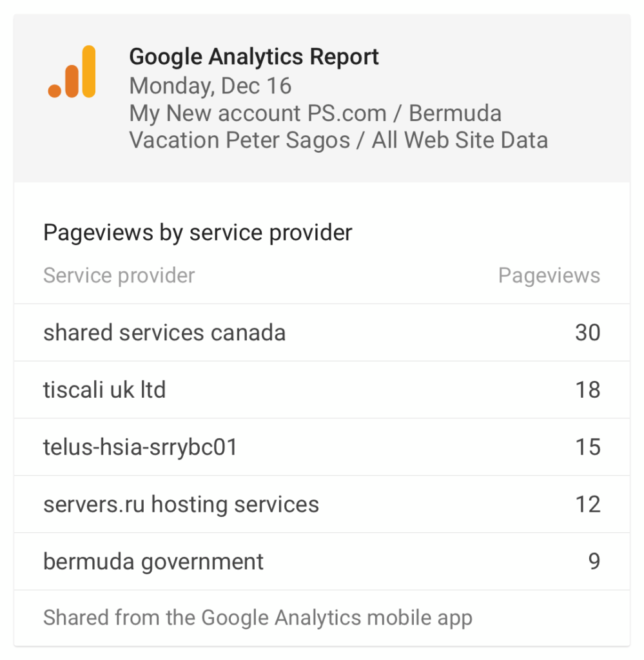644x660 pixels.
Task: Click the pageview count of 30
Action: (x=588, y=333)
